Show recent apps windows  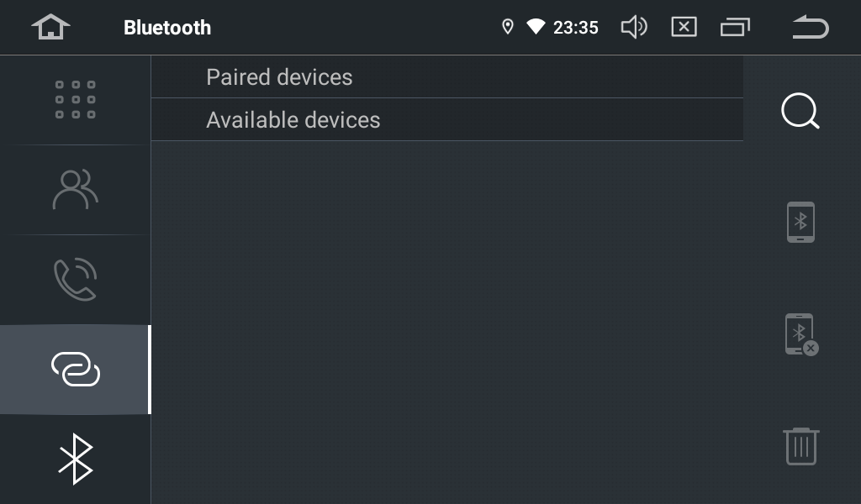tap(734, 27)
